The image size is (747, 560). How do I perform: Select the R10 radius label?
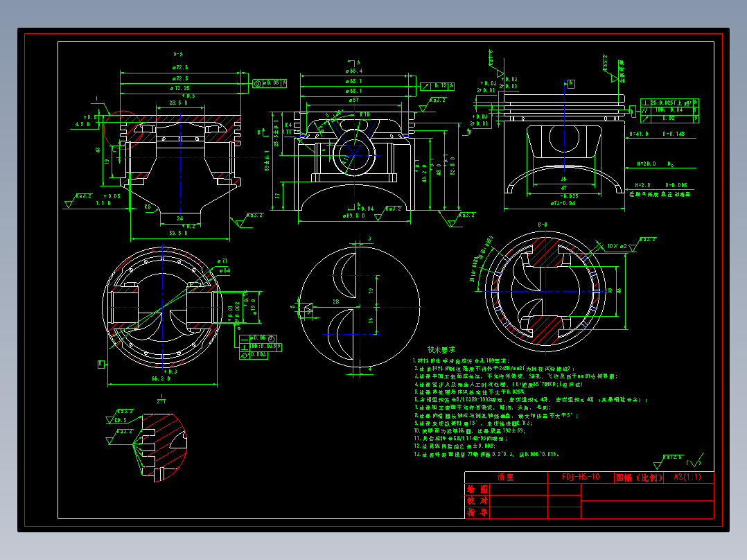(x=364, y=115)
